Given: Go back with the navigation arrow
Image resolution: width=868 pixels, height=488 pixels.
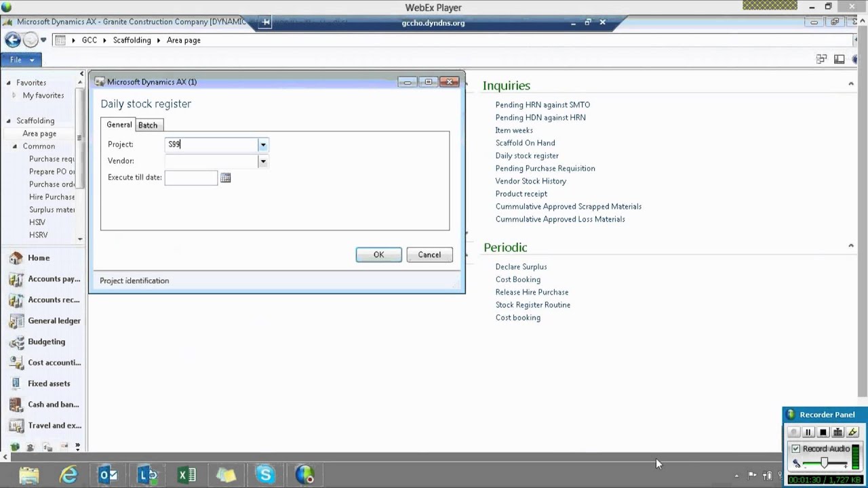Looking at the screenshot, I should (12, 40).
